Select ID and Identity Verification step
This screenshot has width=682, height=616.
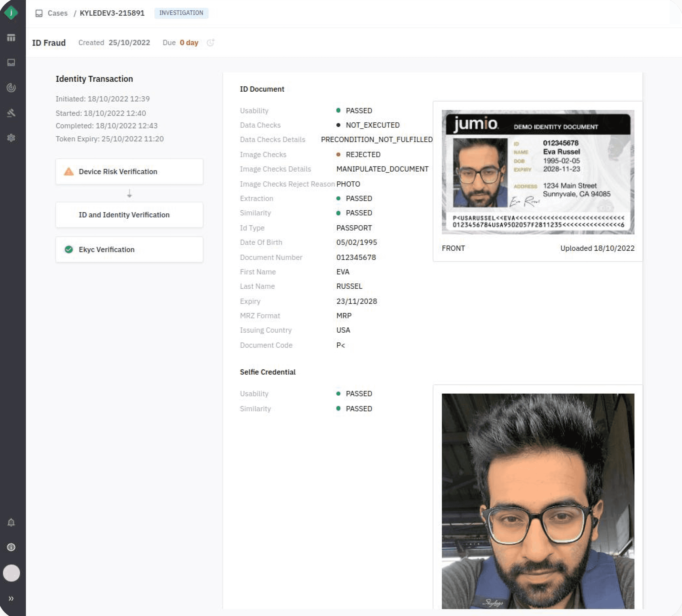click(x=129, y=215)
